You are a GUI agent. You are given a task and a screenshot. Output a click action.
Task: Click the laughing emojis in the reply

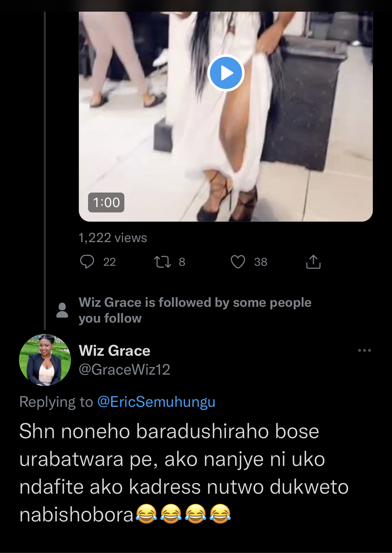click(183, 514)
